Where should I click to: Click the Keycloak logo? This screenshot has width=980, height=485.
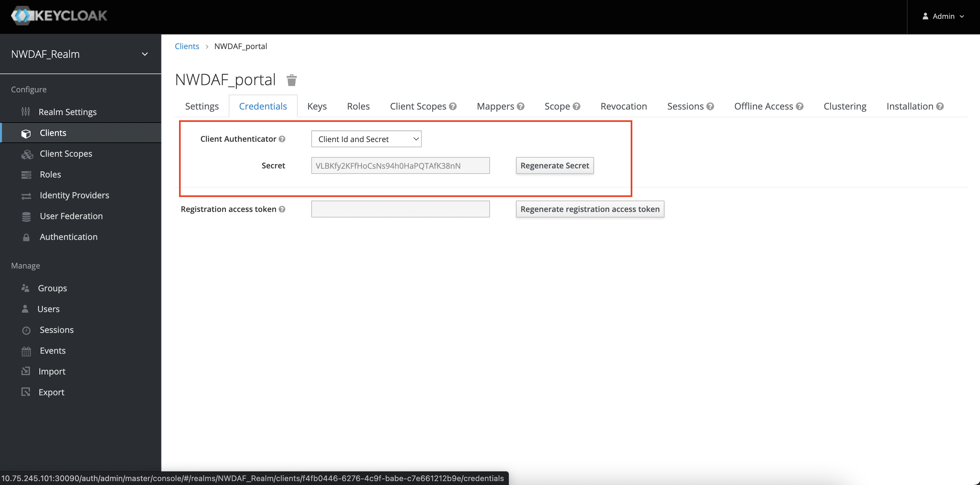(59, 16)
